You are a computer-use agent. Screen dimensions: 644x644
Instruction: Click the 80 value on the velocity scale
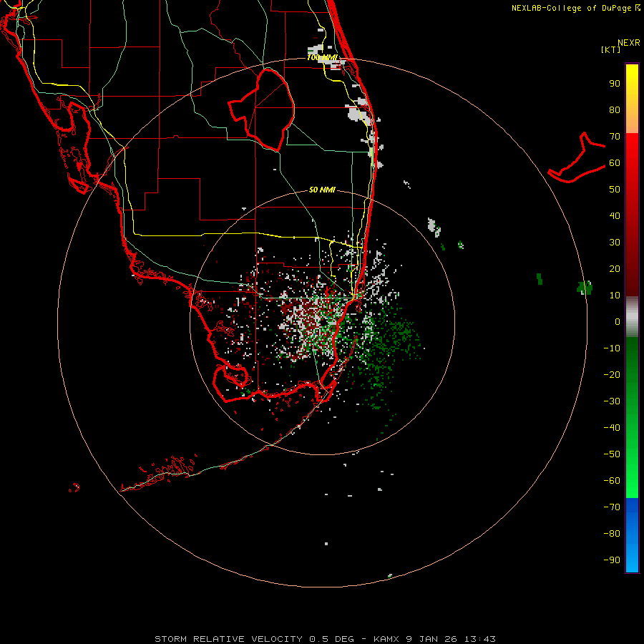[x=615, y=110]
